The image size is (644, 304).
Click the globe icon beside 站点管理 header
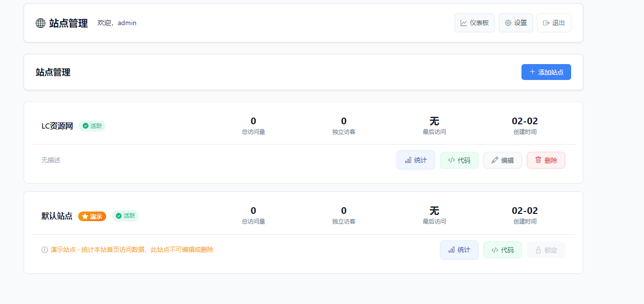41,23
